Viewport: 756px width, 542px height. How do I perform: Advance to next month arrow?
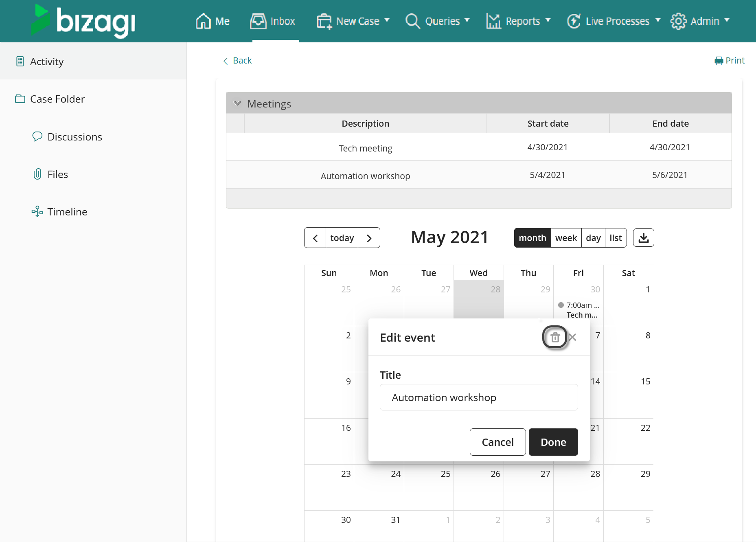[x=369, y=238]
